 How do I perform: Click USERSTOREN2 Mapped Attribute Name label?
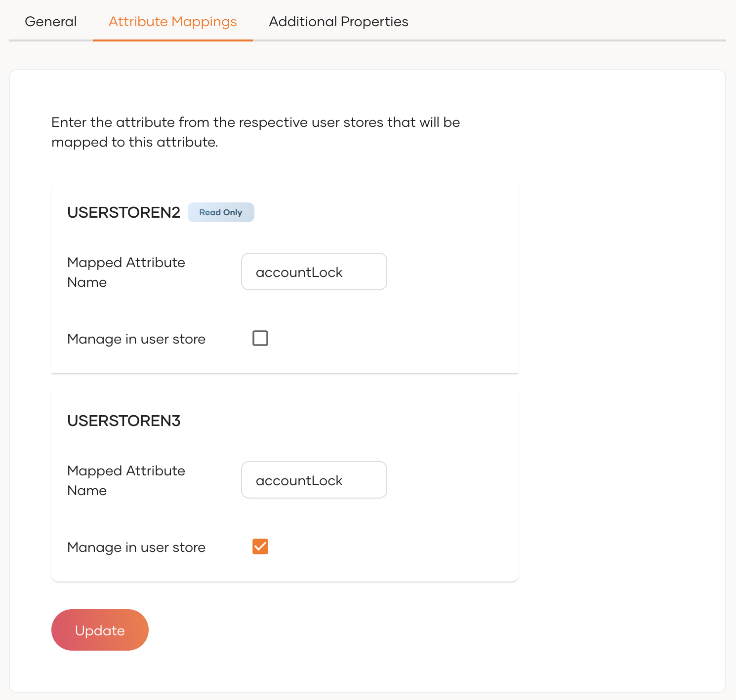(x=126, y=272)
